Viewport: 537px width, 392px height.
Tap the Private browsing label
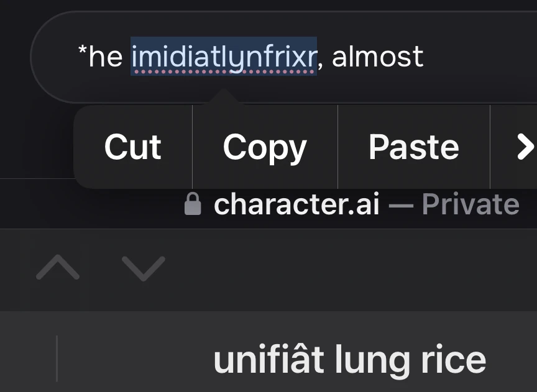[470, 204]
